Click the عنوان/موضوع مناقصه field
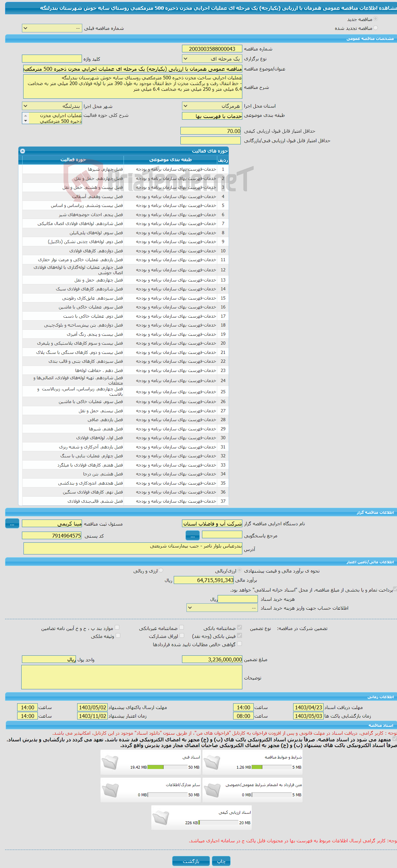 click(132, 69)
